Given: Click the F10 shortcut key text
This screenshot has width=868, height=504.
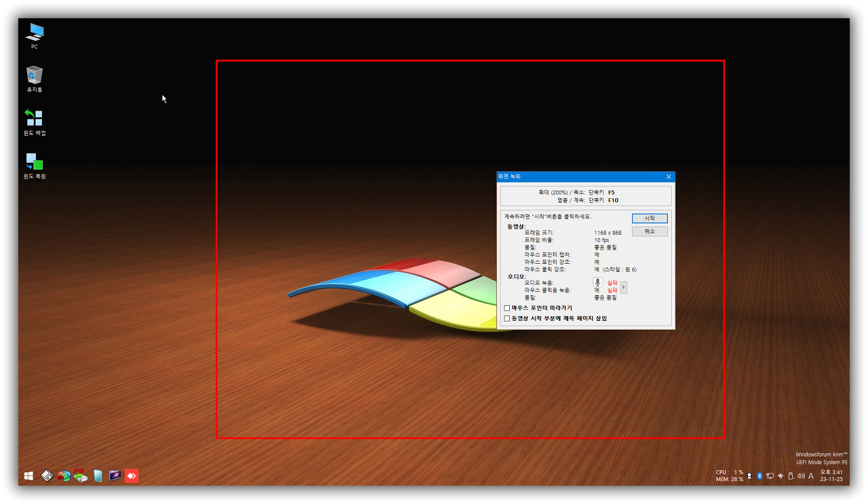Looking at the screenshot, I should [613, 200].
